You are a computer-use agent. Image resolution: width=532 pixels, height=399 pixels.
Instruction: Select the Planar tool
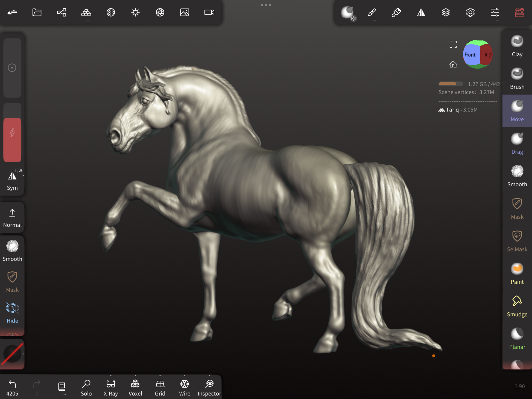click(x=517, y=339)
